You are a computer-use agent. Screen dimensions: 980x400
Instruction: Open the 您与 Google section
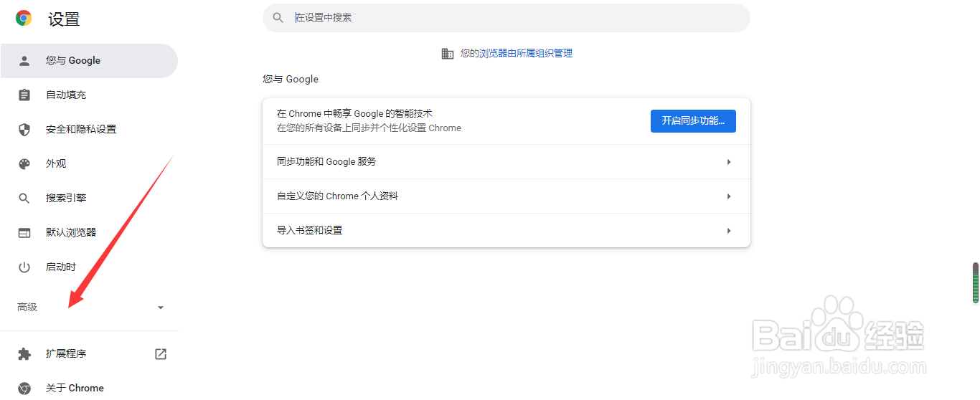point(89,61)
